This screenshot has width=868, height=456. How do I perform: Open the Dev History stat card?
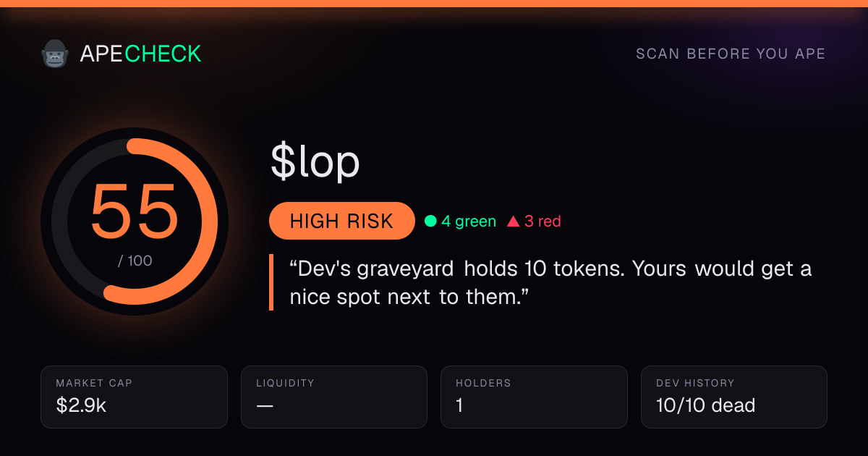click(x=734, y=397)
